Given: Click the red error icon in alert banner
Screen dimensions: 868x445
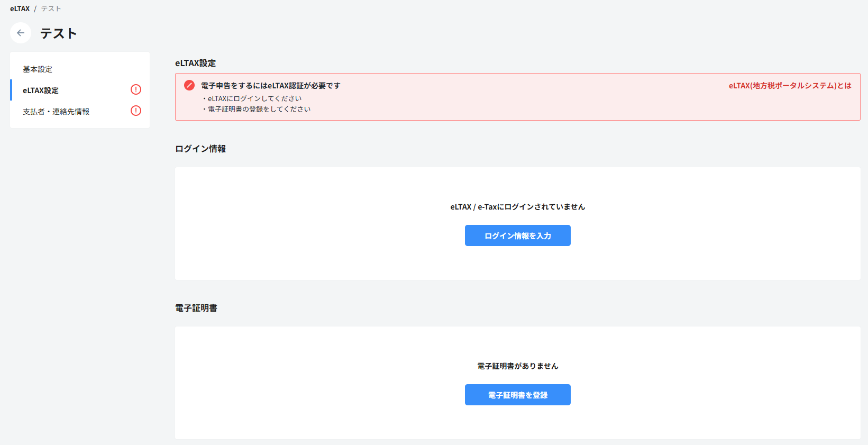Looking at the screenshot, I should (x=189, y=85).
